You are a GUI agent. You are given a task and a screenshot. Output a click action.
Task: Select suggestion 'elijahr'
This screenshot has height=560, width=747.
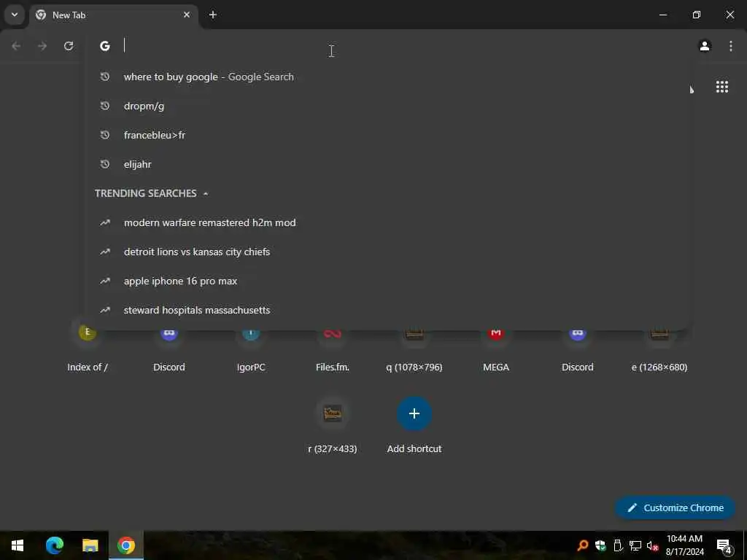coord(388,164)
